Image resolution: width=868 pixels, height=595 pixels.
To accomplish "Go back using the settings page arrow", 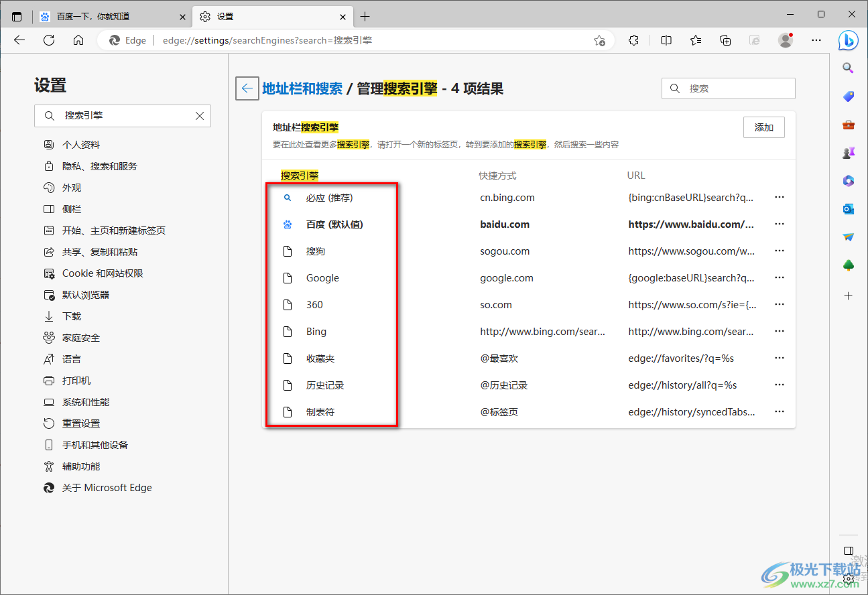I will 247,88.
